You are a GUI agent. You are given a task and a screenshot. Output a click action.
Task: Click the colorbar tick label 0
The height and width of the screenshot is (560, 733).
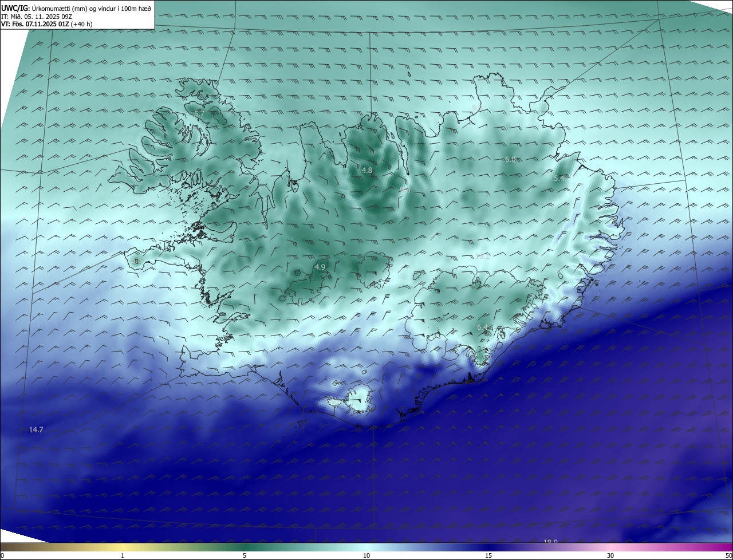pyautogui.click(x=2, y=555)
